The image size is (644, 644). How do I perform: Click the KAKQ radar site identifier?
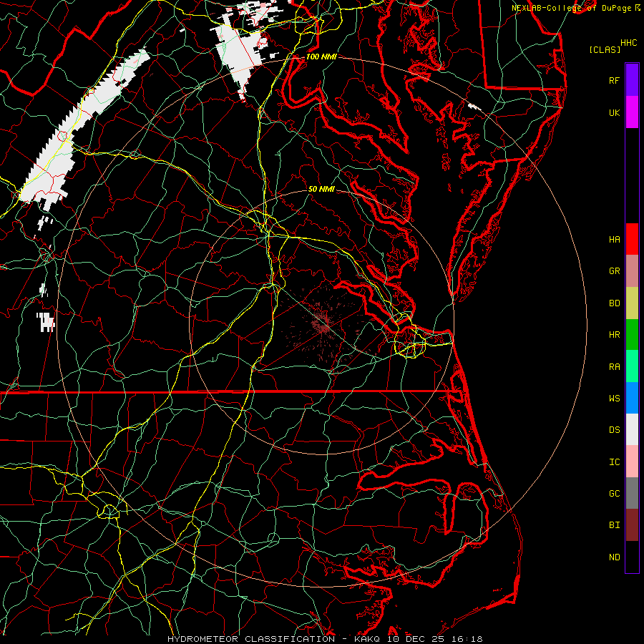tap(366, 639)
